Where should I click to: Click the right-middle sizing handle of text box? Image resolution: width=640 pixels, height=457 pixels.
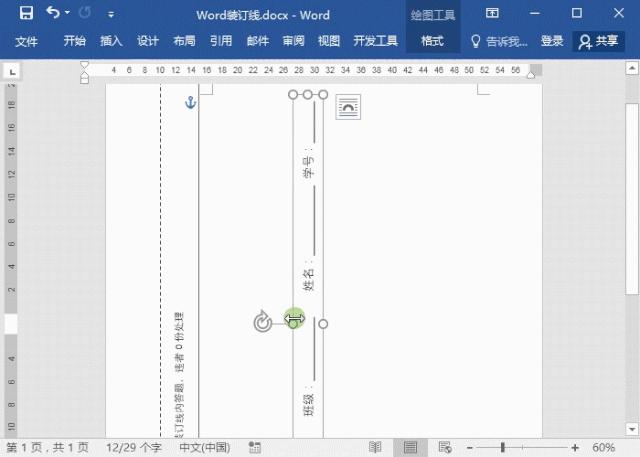pos(323,324)
